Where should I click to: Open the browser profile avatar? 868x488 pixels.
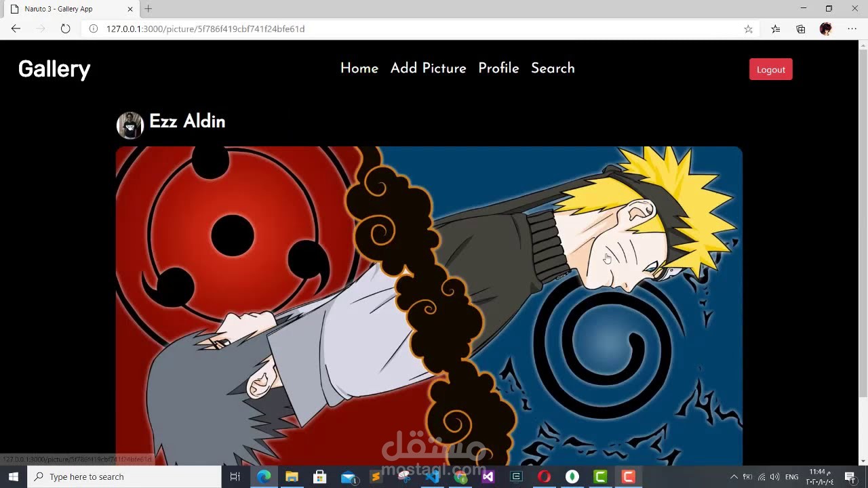825,28
